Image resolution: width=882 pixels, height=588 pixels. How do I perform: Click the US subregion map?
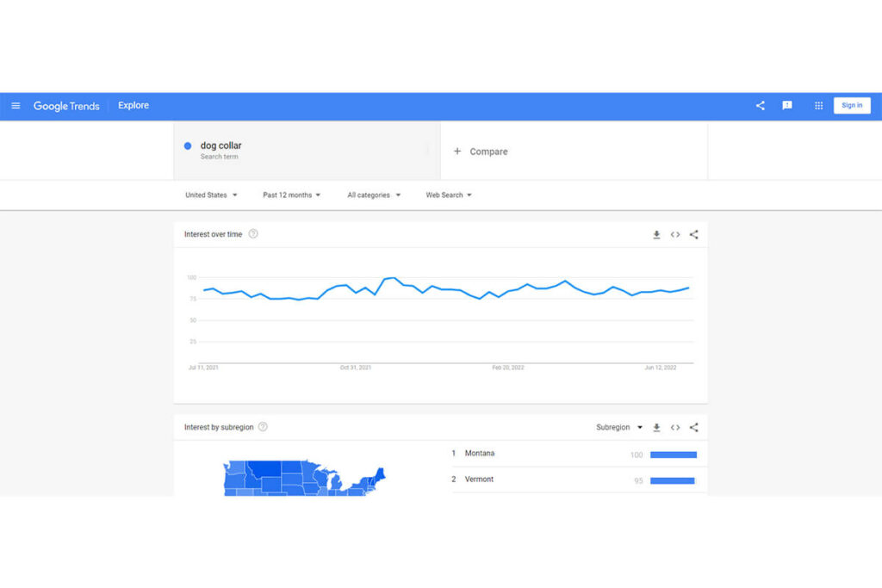[304, 478]
